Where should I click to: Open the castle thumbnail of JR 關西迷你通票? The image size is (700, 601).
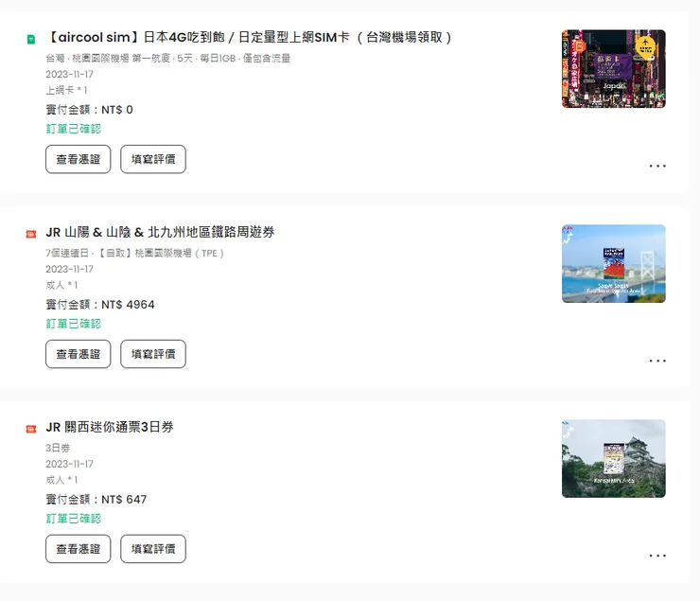coord(613,459)
